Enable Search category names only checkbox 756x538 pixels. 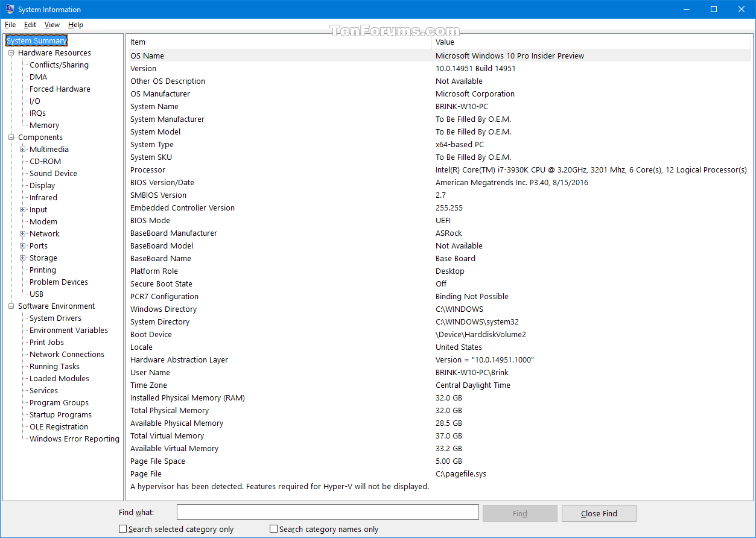[x=274, y=529]
